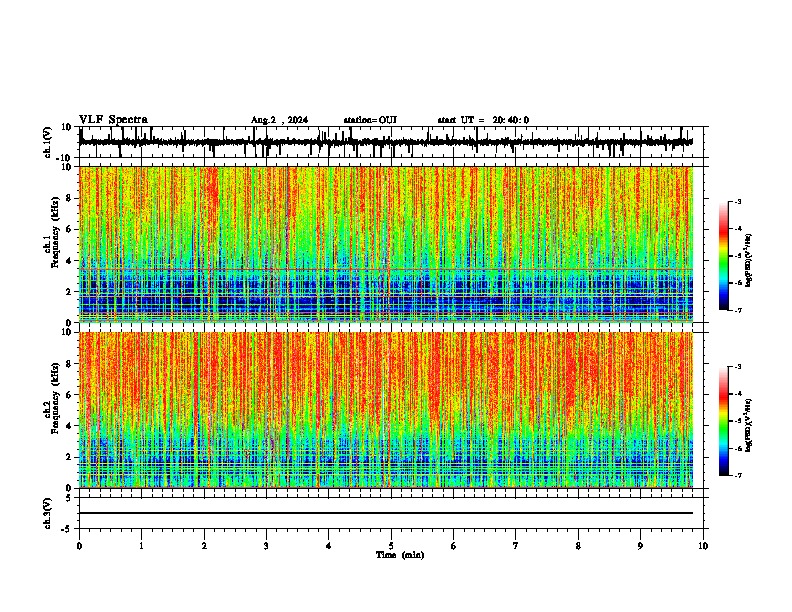Click the ch.1 spectrogram plot area
The width and height of the screenshot is (792, 612).
(385, 244)
